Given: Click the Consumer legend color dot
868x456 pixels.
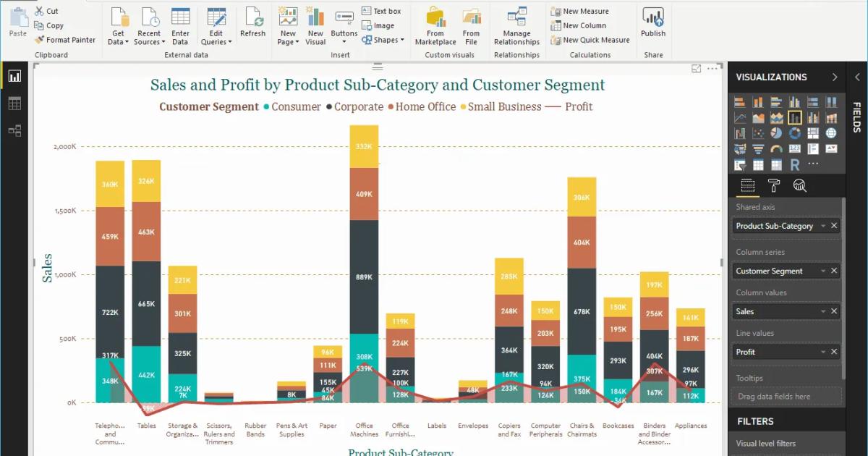Looking at the screenshot, I should 265,106.
